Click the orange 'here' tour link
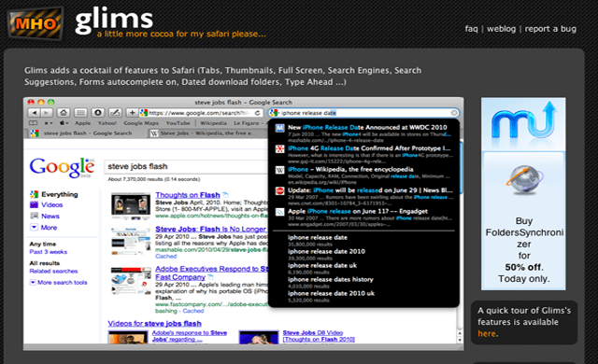Image resolution: width=598 pixels, height=364 pixels. 487,333
